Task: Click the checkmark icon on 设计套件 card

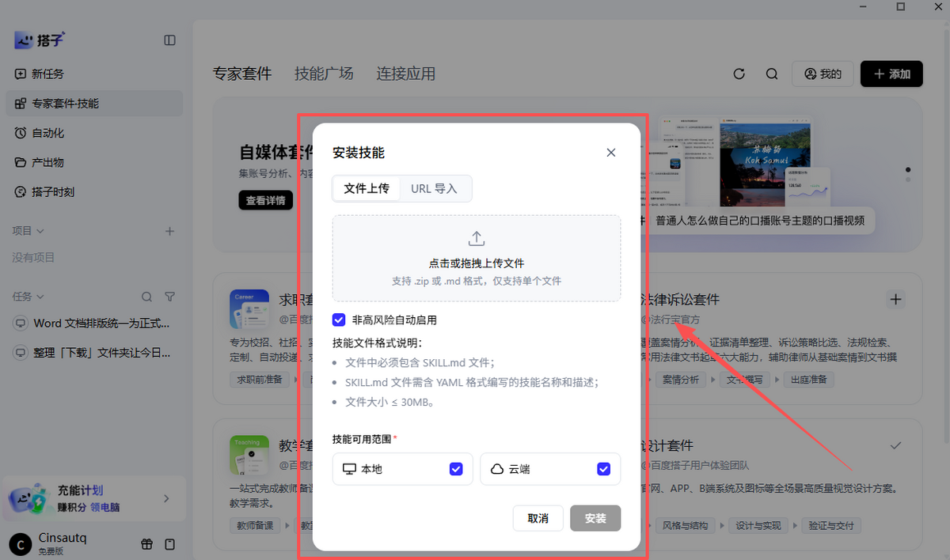Action: coord(895,446)
